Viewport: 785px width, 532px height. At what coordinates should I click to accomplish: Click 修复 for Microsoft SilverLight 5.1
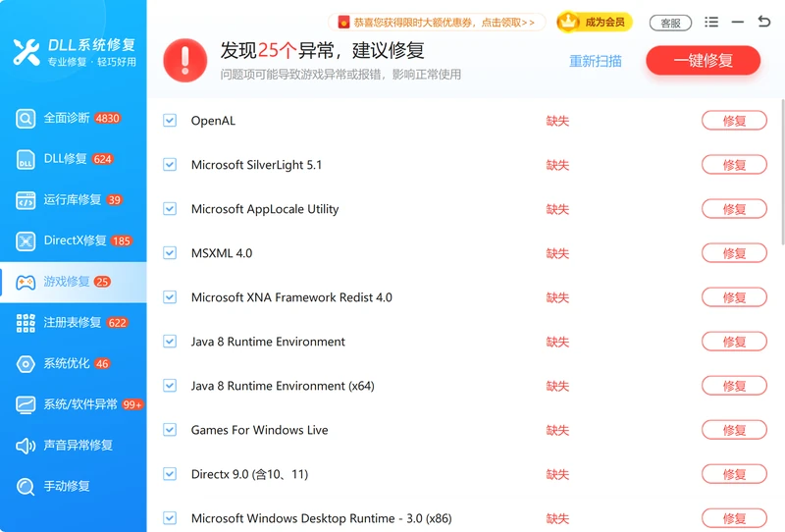734,164
